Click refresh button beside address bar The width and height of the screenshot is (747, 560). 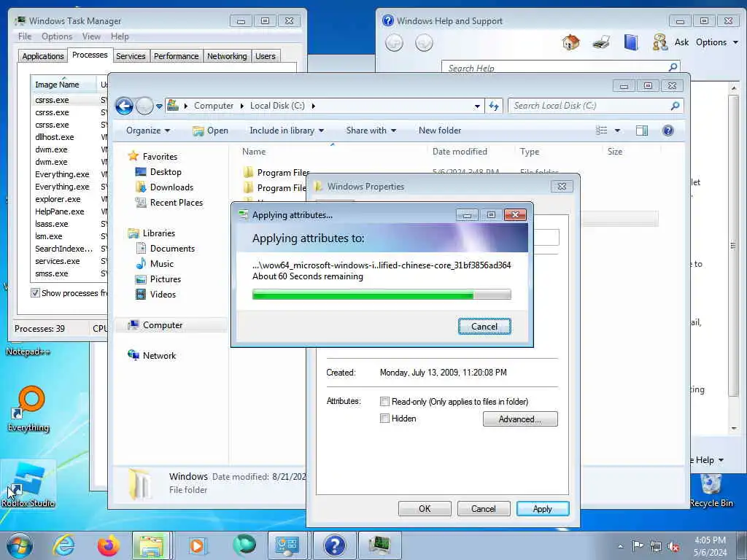[x=494, y=106]
